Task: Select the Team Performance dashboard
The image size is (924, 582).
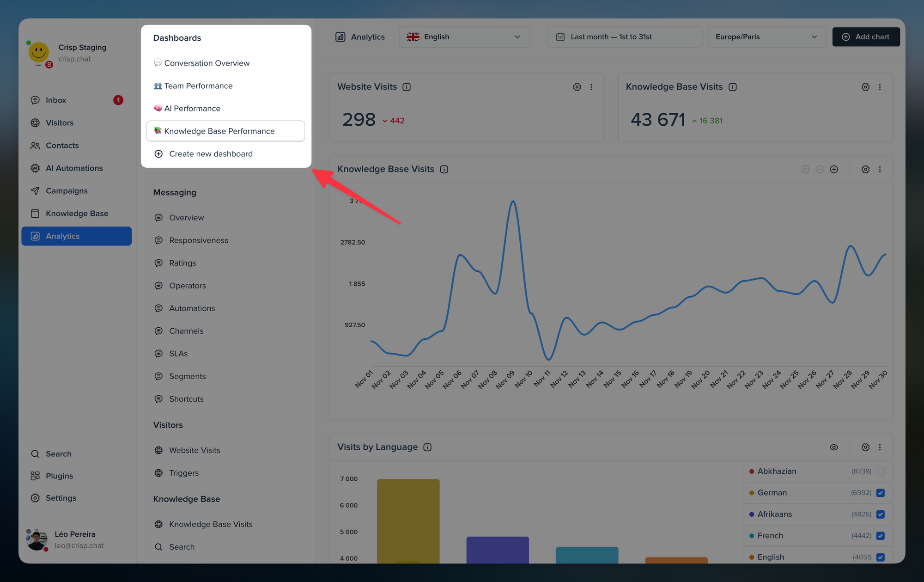Action: [x=199, y=86]
